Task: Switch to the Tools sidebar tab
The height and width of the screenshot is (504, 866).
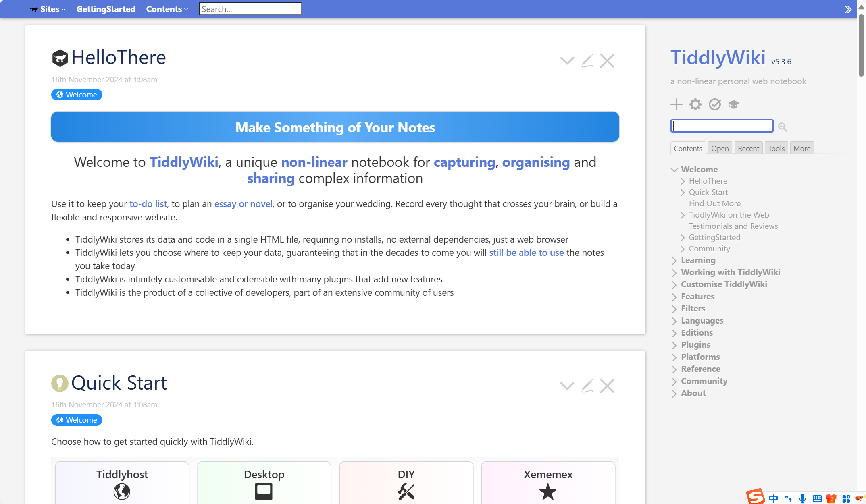Action: (776, 148)
